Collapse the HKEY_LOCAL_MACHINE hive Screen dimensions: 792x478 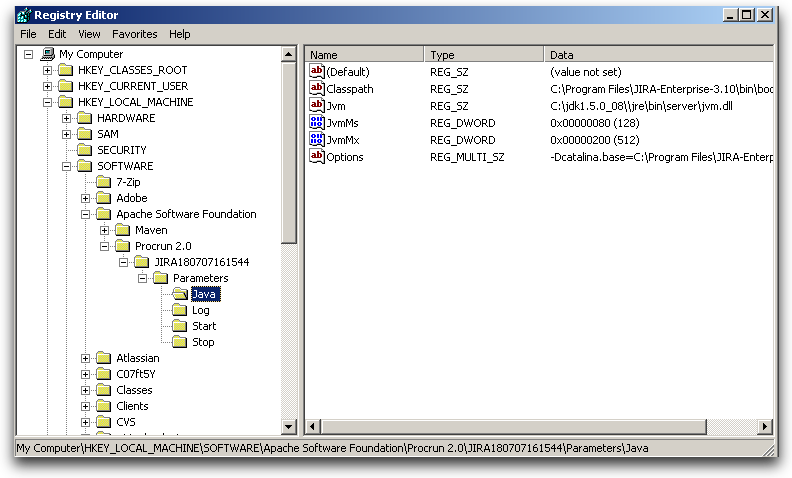click(x=47, y=102)
